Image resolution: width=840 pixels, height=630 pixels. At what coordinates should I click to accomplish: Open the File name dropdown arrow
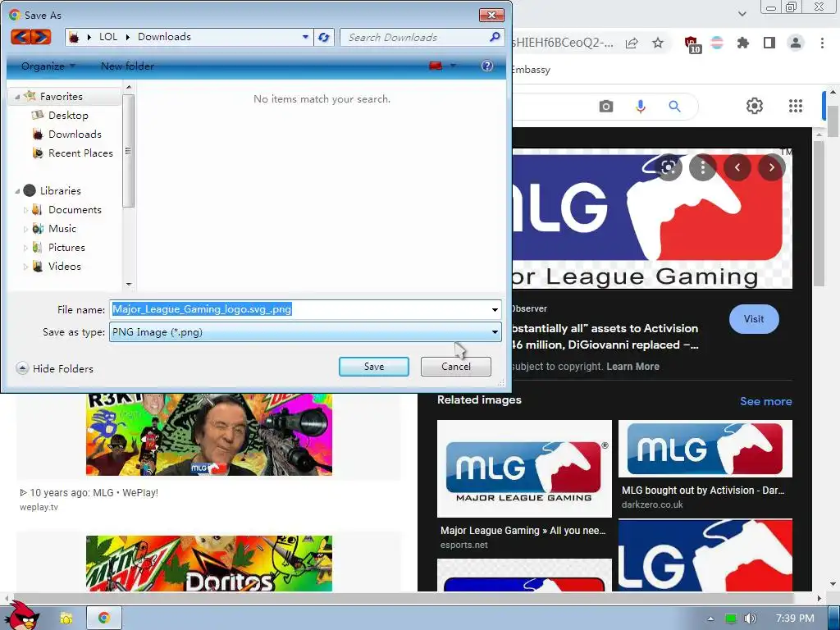[x=495, y=309]
